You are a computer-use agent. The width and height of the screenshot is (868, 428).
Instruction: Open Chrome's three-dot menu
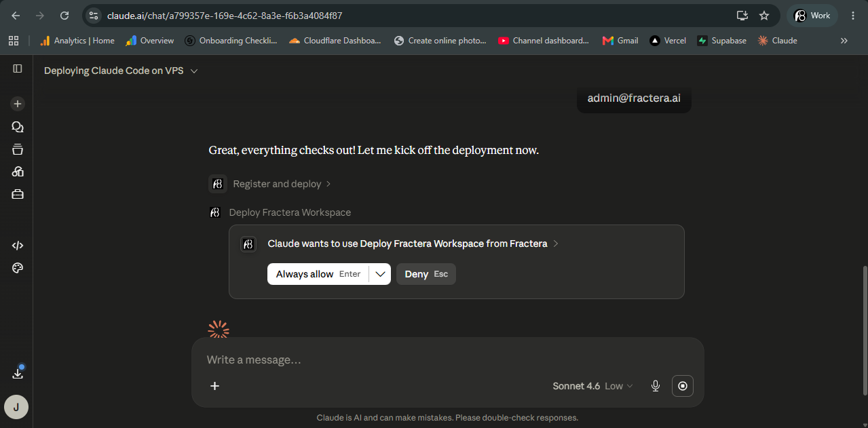click(x=853, y=16)
